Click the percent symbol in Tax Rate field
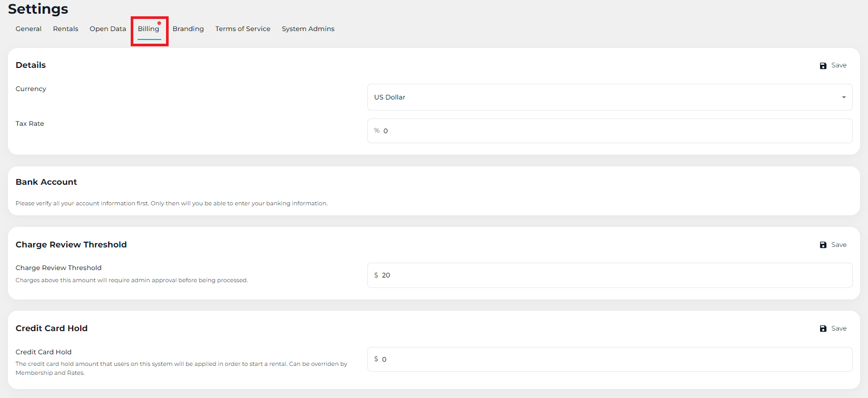 tap(377, 131)
